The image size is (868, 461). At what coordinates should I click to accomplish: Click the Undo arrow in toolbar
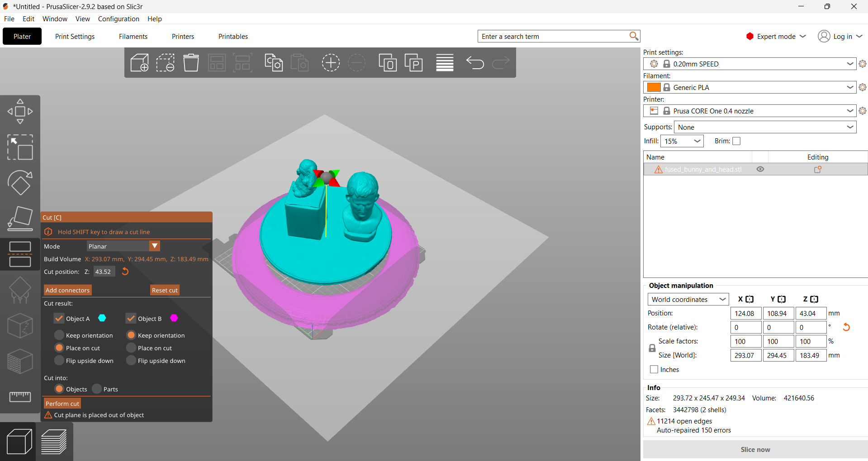pos(475,63)
